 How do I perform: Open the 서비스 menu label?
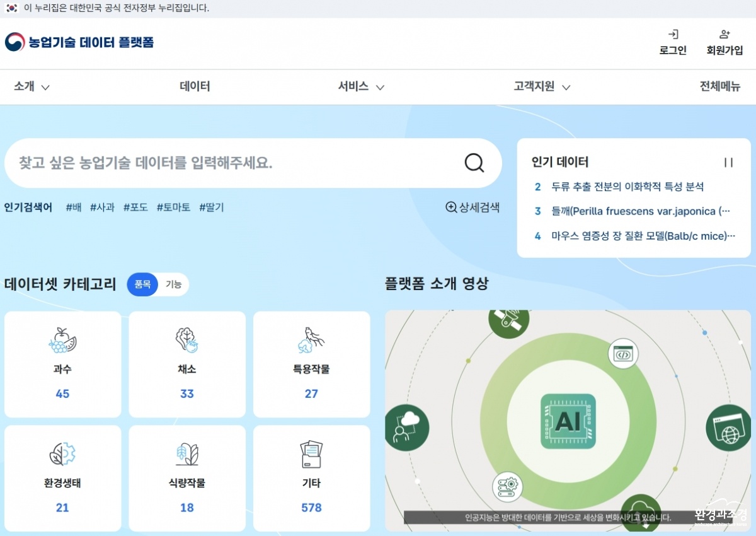[353, 87]
